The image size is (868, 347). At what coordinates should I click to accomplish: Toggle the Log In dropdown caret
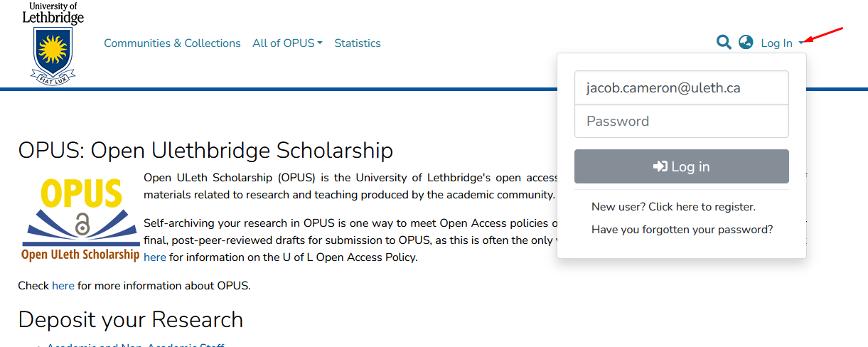(801, 43)
